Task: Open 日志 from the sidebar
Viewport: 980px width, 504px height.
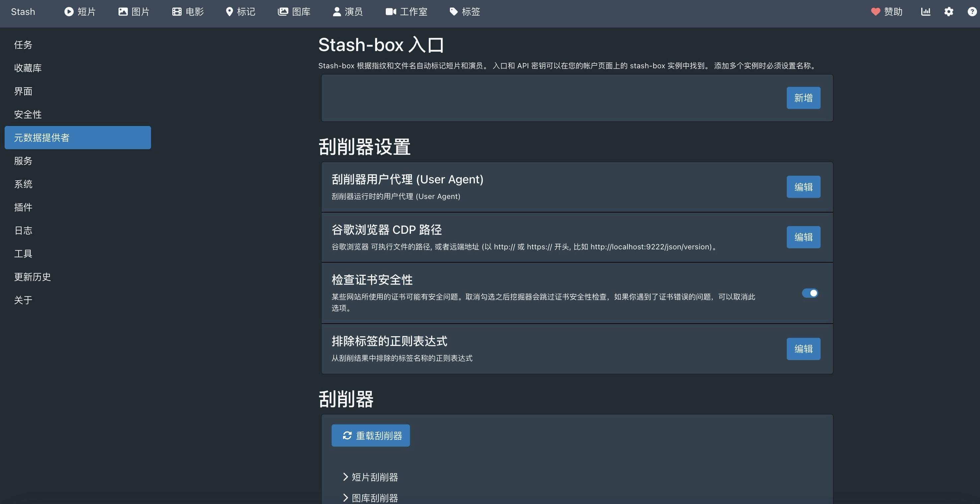Action: (23, 230)
